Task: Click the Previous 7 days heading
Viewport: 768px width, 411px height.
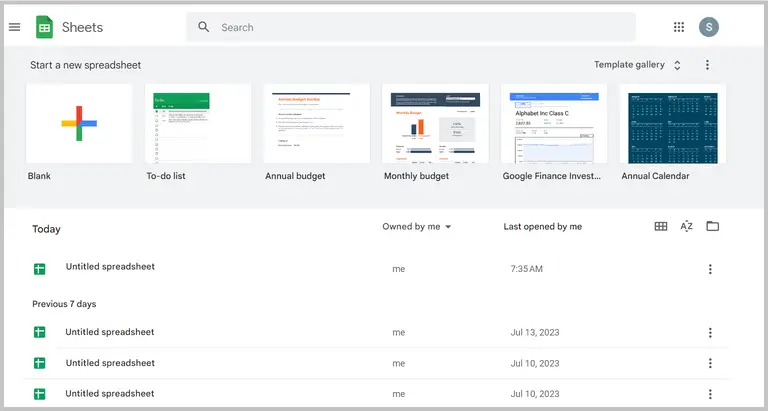Action: (64, 304)
